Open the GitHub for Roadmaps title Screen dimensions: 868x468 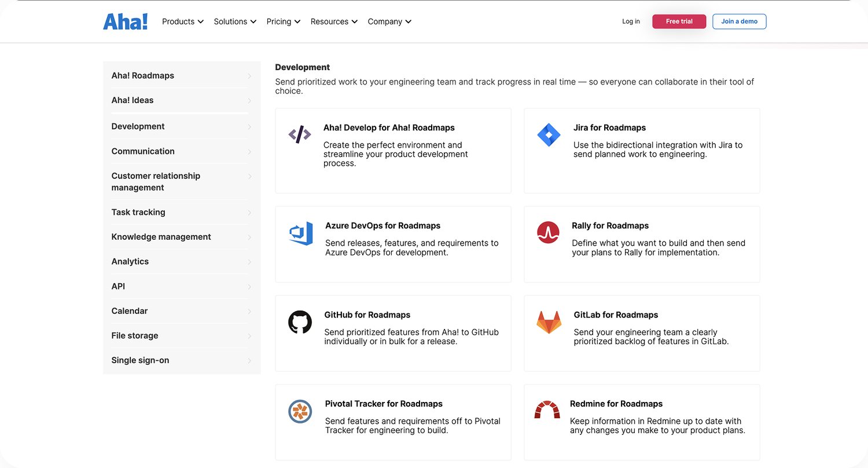[367, 315]
